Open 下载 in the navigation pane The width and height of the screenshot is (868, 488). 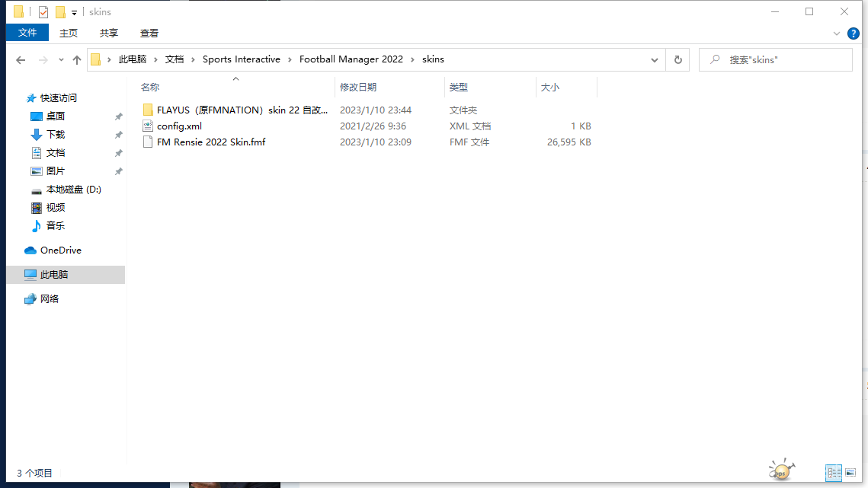56,135
